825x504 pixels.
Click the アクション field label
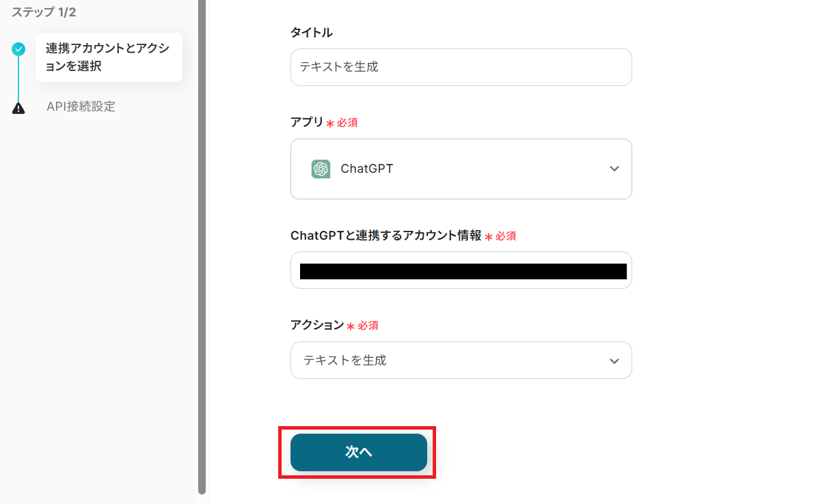(x=317, y=325)
